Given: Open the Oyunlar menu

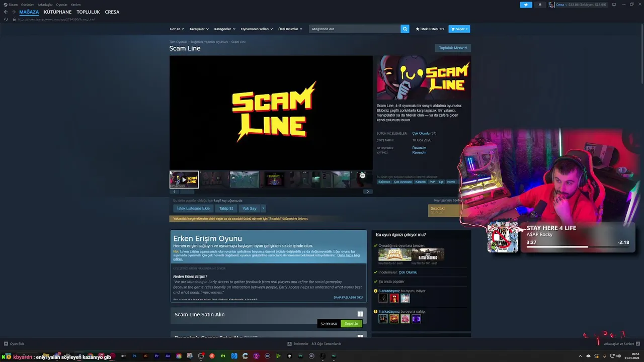Looking at the screenshot, I should pyautogui.click(x=62, y=5).
